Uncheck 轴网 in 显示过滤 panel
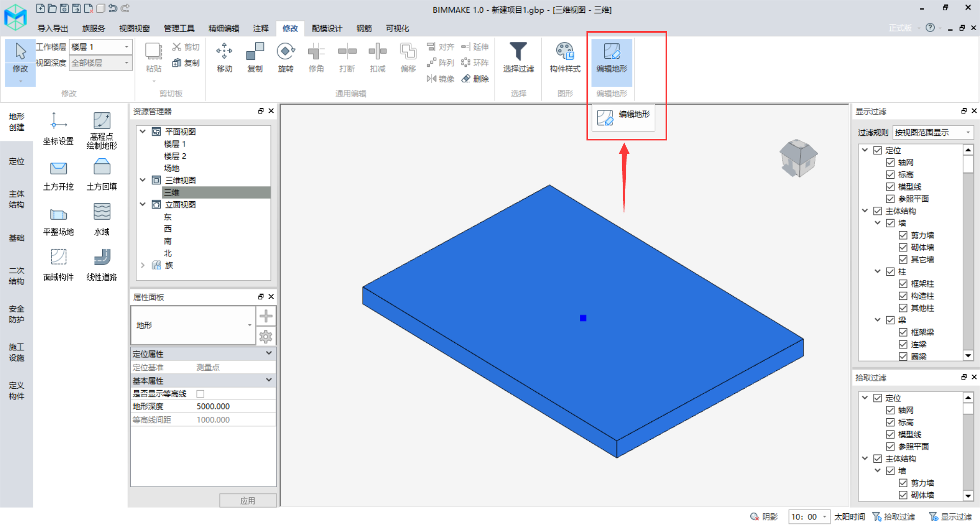The image size is (980, 525). [891, 162]
